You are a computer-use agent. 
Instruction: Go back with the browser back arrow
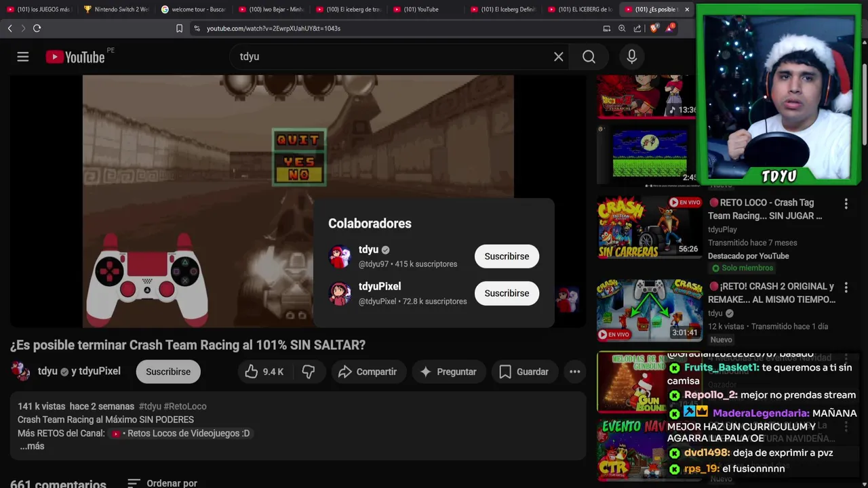tap(9, 28)
